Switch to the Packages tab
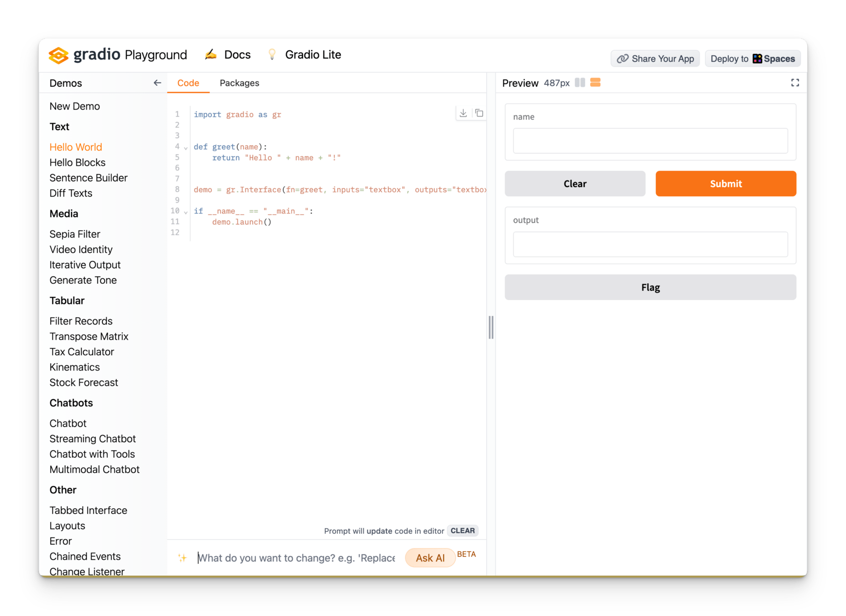The height and width of the screenshot is (616, 846). pos(239,83)
